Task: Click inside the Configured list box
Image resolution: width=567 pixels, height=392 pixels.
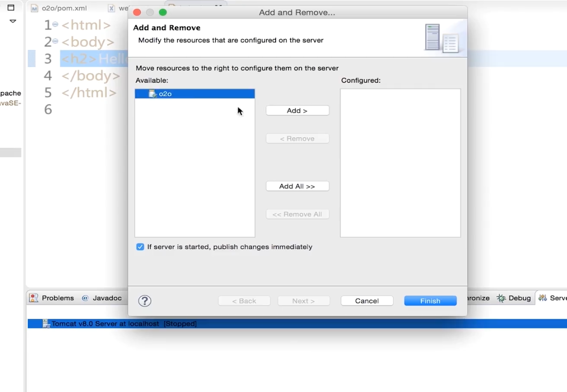Action: pyautogui.click(x=400, y=163)
